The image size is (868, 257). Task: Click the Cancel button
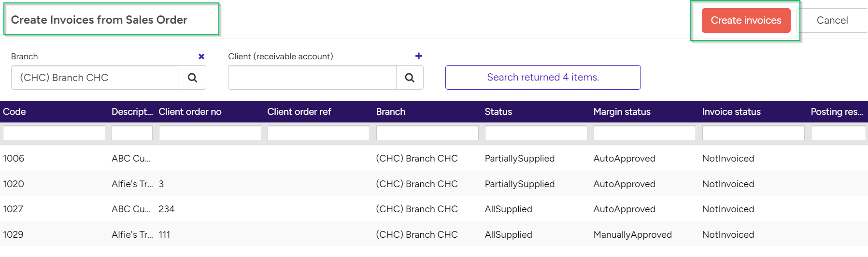832,20
